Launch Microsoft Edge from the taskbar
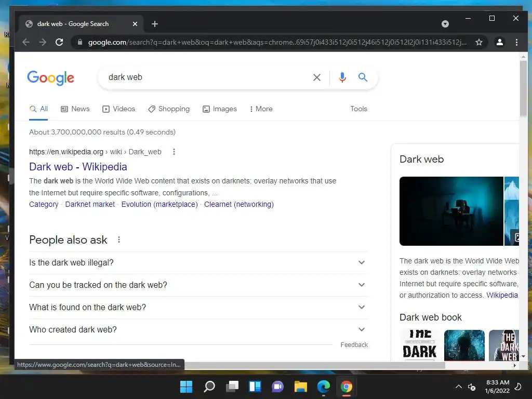The image size is (532, 399). (x=323, y=387)
